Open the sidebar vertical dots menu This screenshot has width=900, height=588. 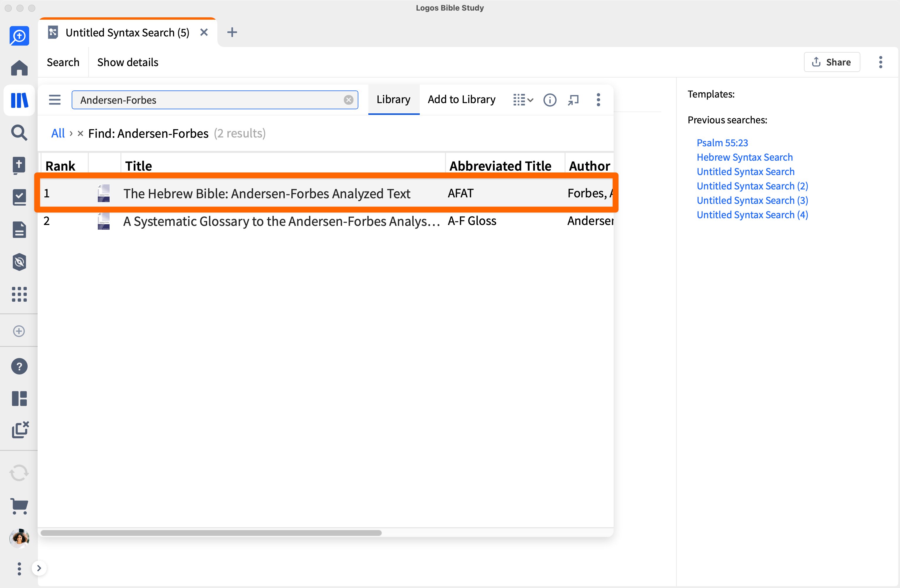coord(19,569)
